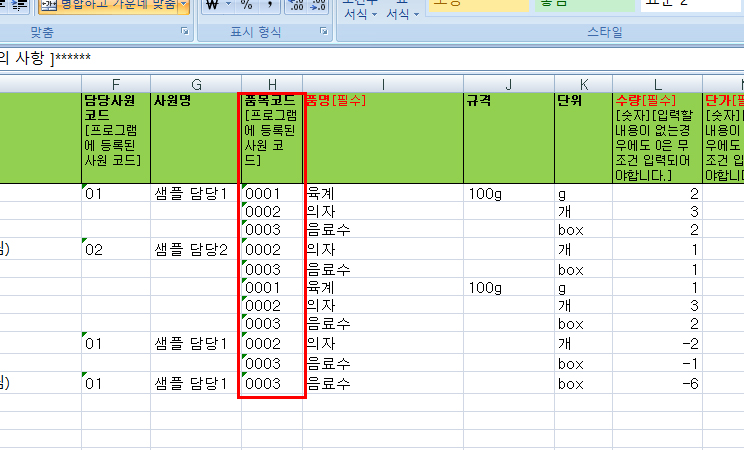Click the Merge and Center button
This screenshot has height=450, width=744.
(x=108, y=5)
